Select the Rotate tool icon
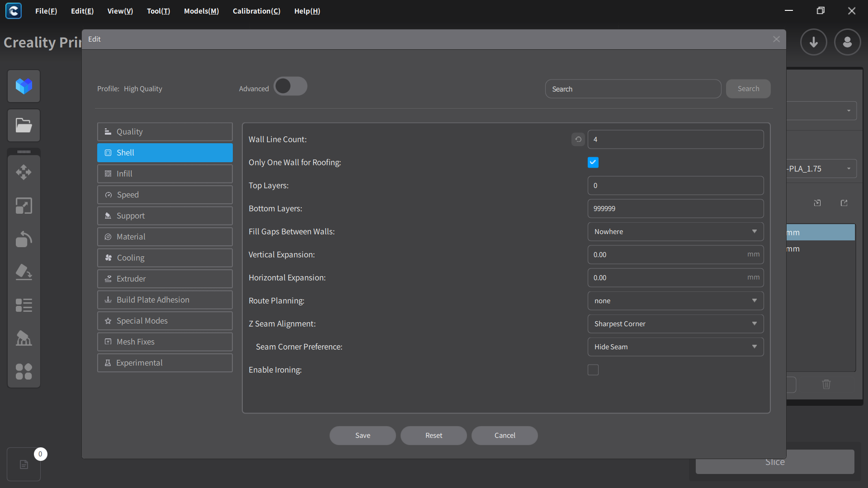The image size is (868, 488). pyautogui.click(x=24, y=239)
